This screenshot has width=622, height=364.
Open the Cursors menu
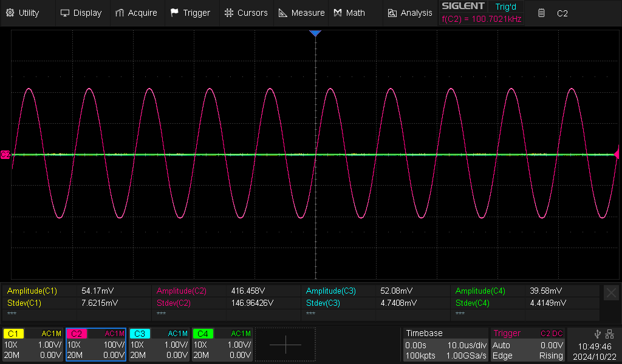tap(246, 13)
